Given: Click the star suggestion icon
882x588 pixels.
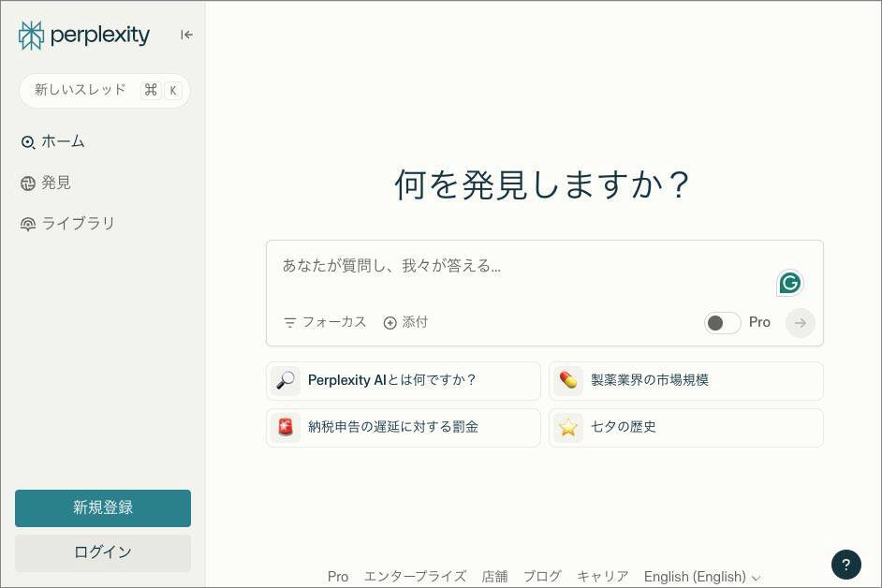Looking at the screenshot, I should [x=568, y=428].
